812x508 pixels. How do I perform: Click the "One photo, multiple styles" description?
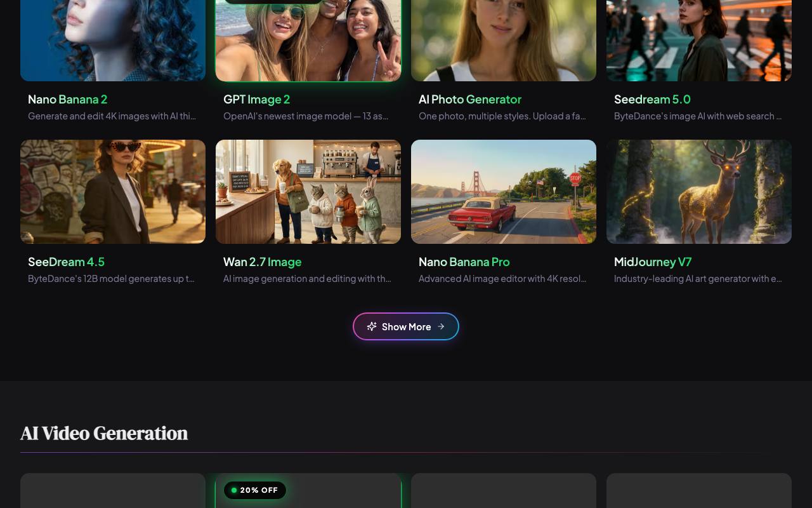[502, 116]
